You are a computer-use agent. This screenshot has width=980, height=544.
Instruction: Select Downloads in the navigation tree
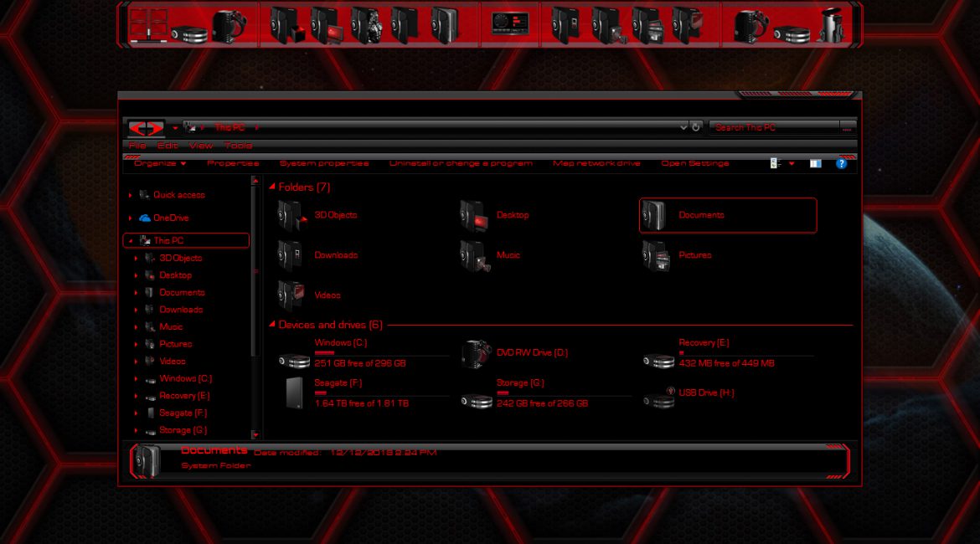[181, 310]
